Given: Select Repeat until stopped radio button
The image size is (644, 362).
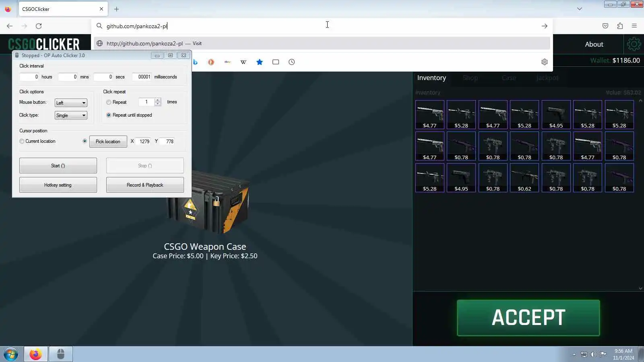Looking at the screenshot, I should [109, 115].
